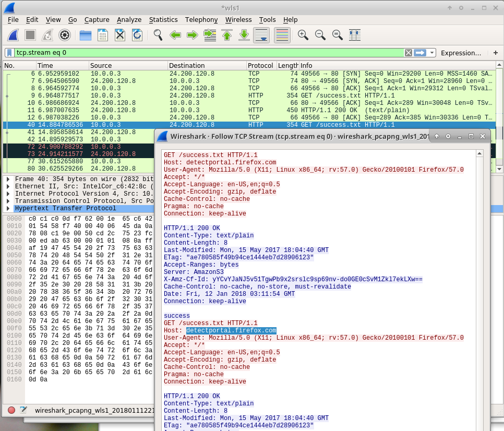Image resolution: width=504 pixels, height=431 pixels.
Task: Close the current capture file icon
Action: [120, 35]
